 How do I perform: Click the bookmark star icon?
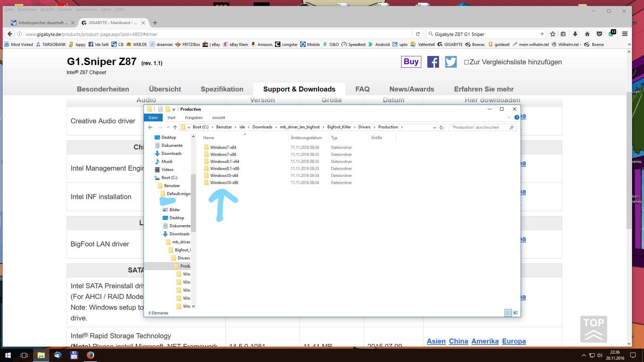click(553, 34)
